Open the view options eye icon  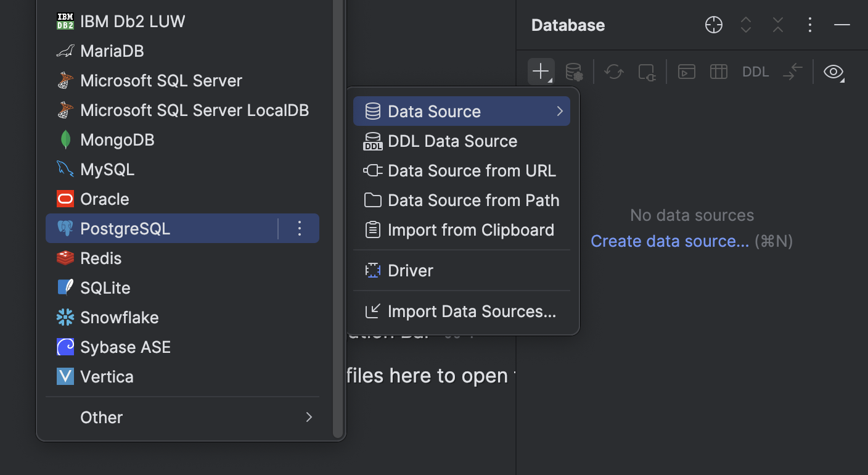point(833,72)
